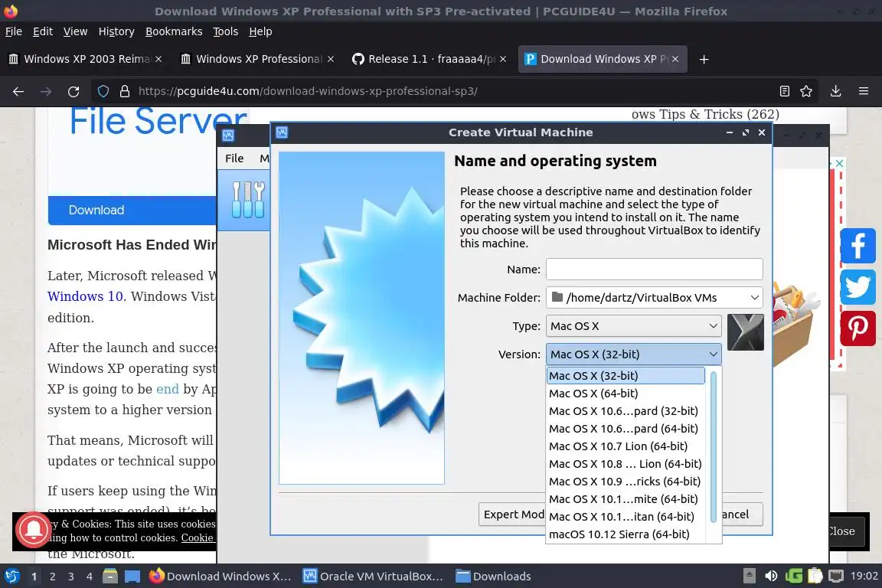Viewport: 882px width, 588px height.
Task: Follow the Windows 10 link in article
Action: coord(85,296)
